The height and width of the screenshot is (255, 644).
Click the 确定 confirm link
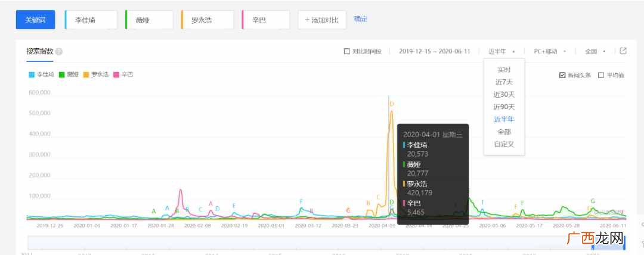tap(361, 19)
